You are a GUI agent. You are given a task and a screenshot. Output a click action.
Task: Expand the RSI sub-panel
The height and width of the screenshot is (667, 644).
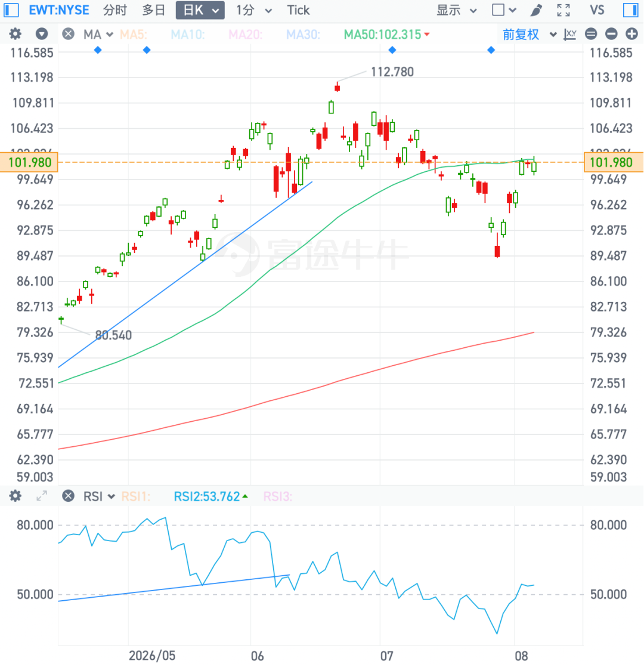coord(42,496)
